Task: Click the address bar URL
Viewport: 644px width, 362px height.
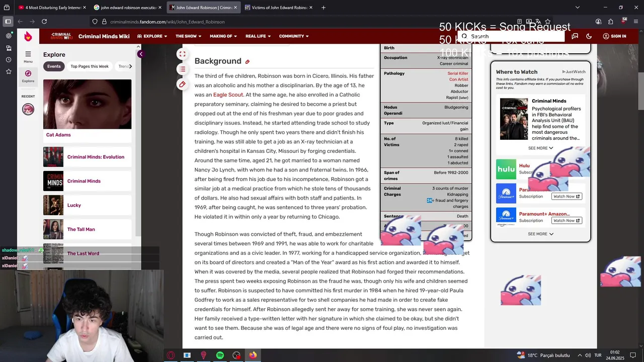Action: tap(167, 22)
